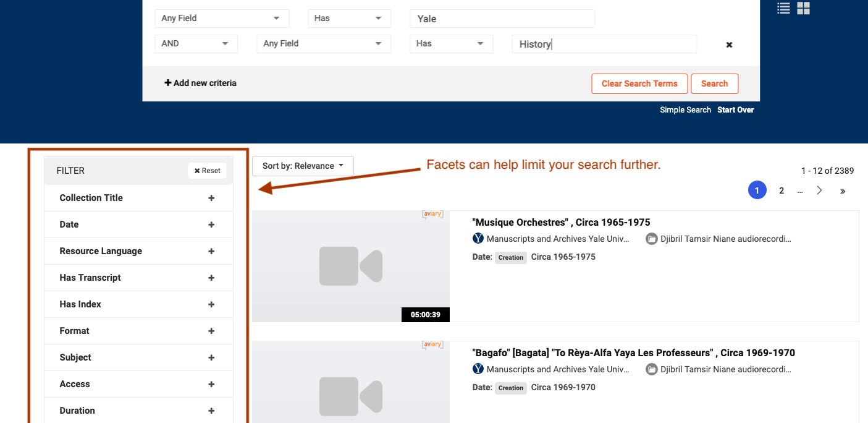This screenshot has height=423, width=868.
Task: Open first Any Field dropdown
Action: 222,19
